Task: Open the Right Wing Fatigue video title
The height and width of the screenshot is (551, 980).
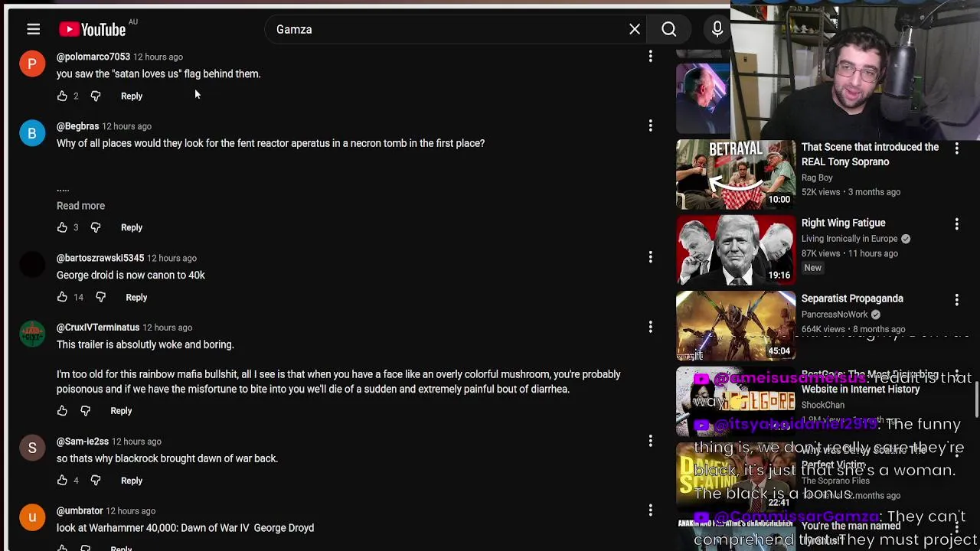Action: point(844,223)
